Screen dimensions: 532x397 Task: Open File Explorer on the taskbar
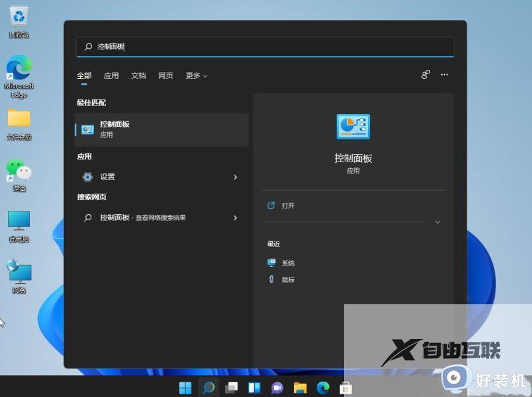[300, 388]
